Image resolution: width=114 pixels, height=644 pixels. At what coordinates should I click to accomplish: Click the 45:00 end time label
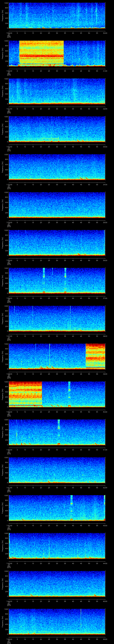105,601
